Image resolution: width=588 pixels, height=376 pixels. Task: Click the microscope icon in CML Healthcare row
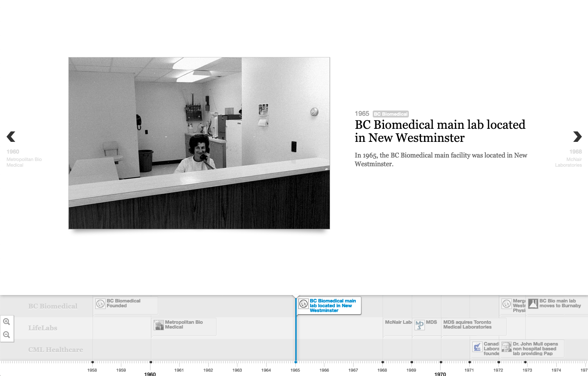click(x=478, y=347)
